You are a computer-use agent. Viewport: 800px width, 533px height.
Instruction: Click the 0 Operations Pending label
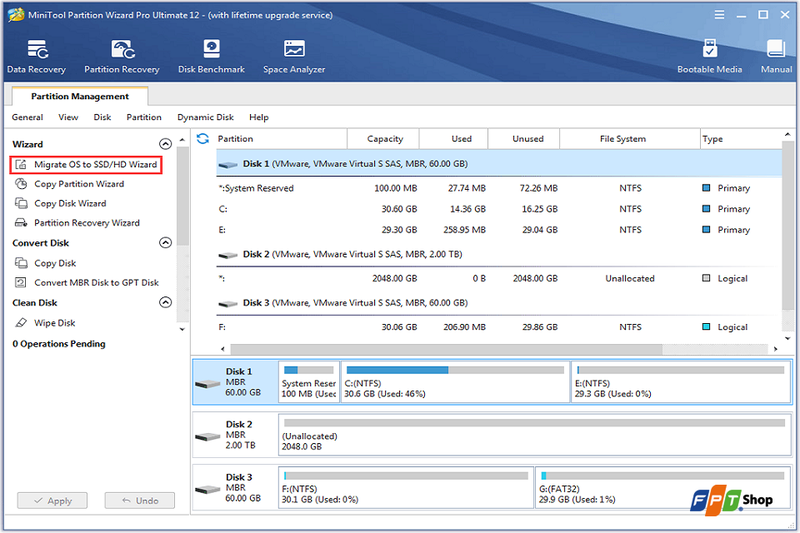[59, 344]
